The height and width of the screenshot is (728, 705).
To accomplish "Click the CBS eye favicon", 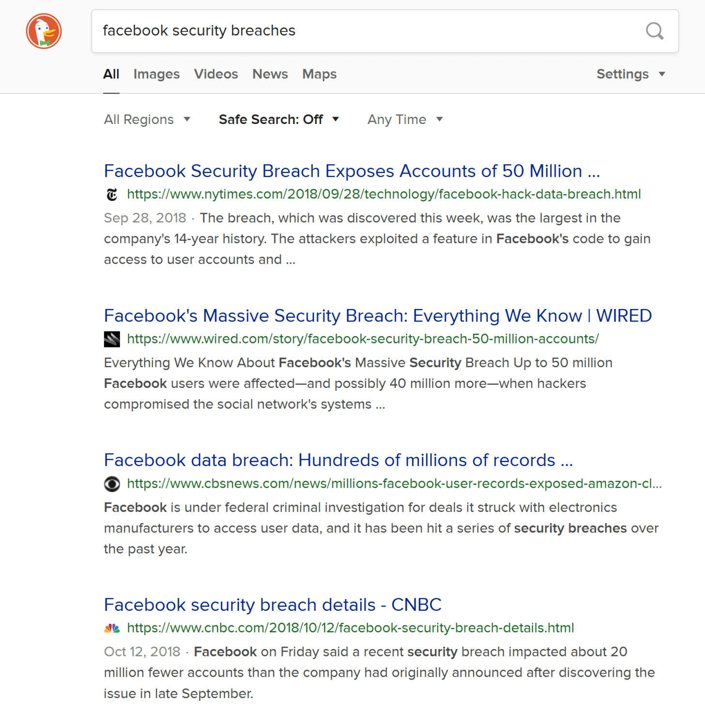I will [112, 484].
